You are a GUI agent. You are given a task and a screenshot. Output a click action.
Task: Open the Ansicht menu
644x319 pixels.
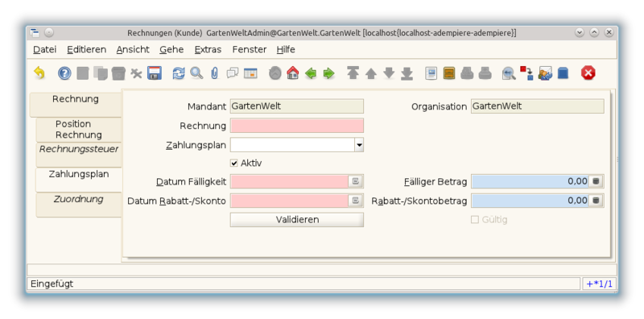tap(133, 50)
